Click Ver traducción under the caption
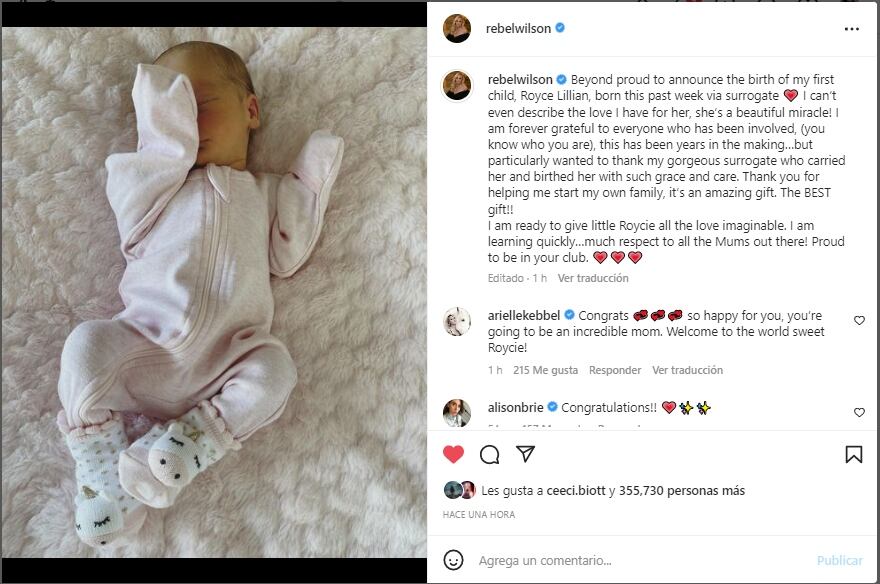This screenshot has height=584, width=880. pyautogui.click(x=593, y=278)
